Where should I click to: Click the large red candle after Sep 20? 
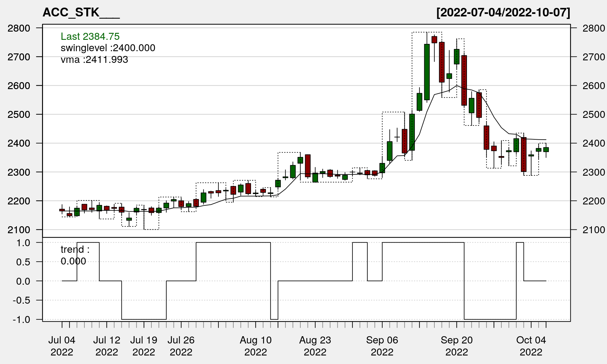464,80
